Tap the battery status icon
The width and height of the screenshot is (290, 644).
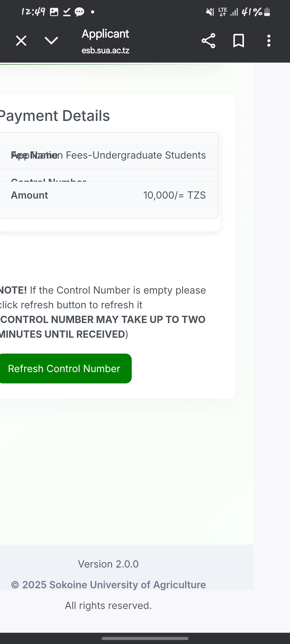coord(267,12)
